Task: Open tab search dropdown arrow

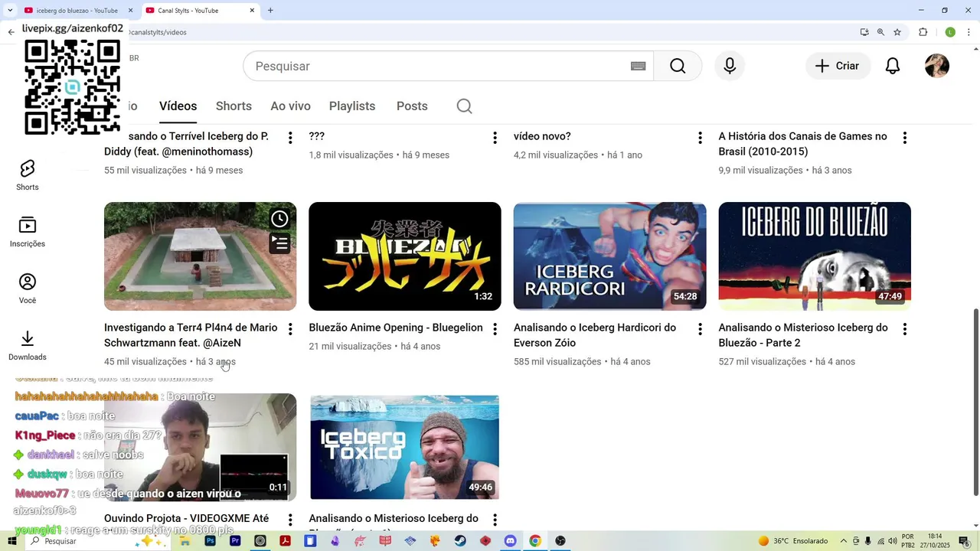Action: (10, 10)
